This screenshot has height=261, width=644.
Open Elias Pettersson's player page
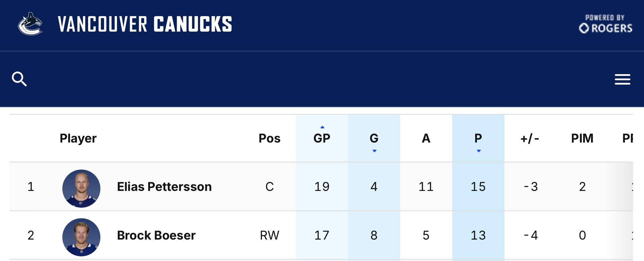tap(164, 187)
